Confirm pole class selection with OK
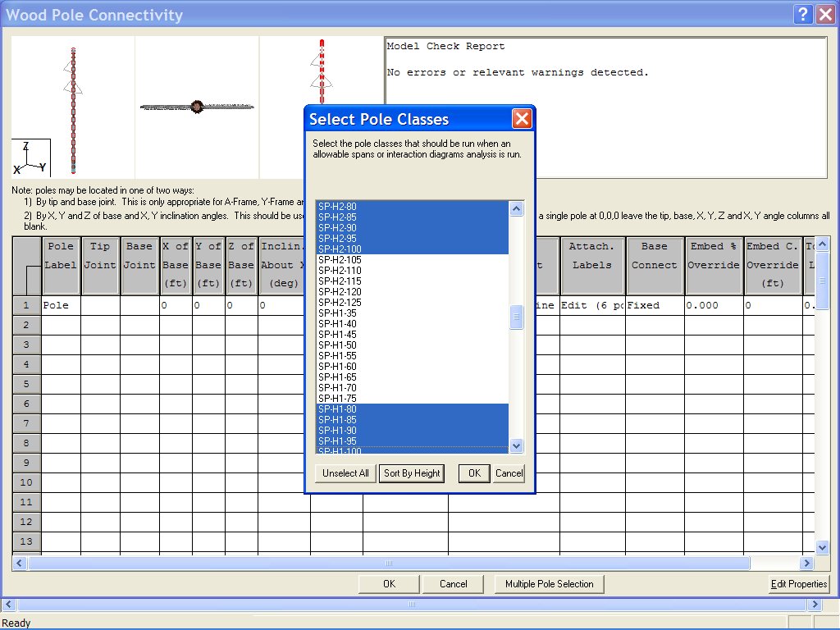Screen dimensions: 840x630 tap(473, 473)
